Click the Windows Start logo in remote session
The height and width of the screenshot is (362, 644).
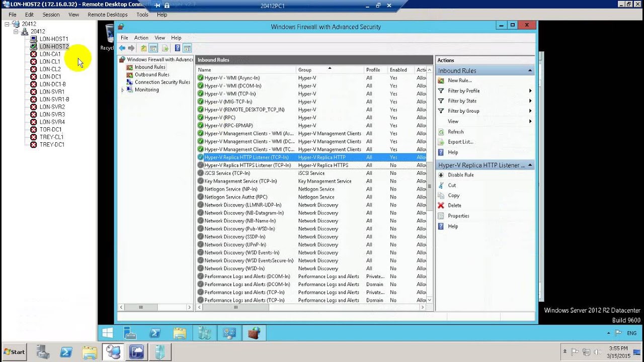click(x=107, y=333)
